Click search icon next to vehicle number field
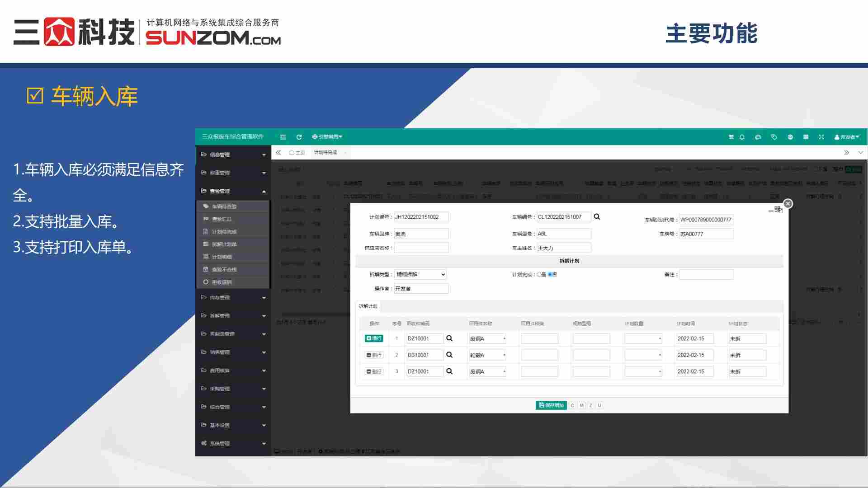The image size is (868, 488). click(597, 217)
